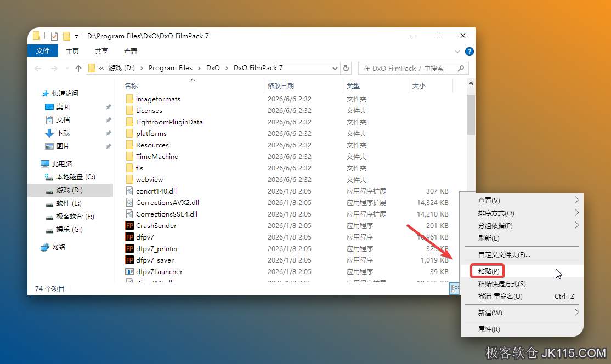Select 软件 (E:) drive in navigation pane
Viewport: 611px width, 364px height.
click(x=69, y=203)
